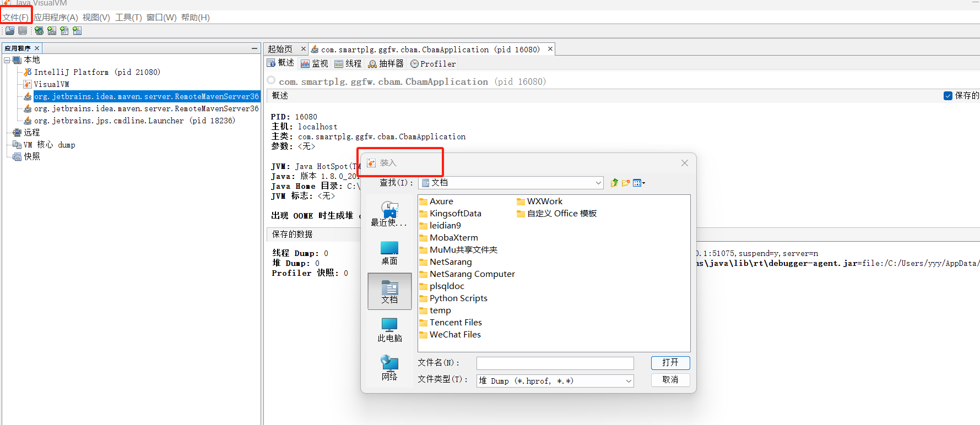This screenshot has height=425, width=980.
Task: Click the Java icon of jps.cmdline.Launcher
Action: (x=28, y=121)
